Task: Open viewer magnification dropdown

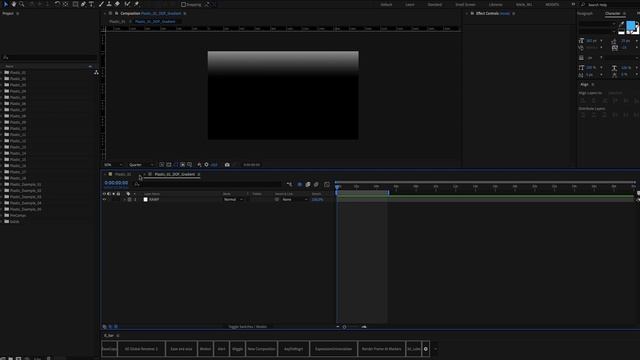Action: point(113,164)
